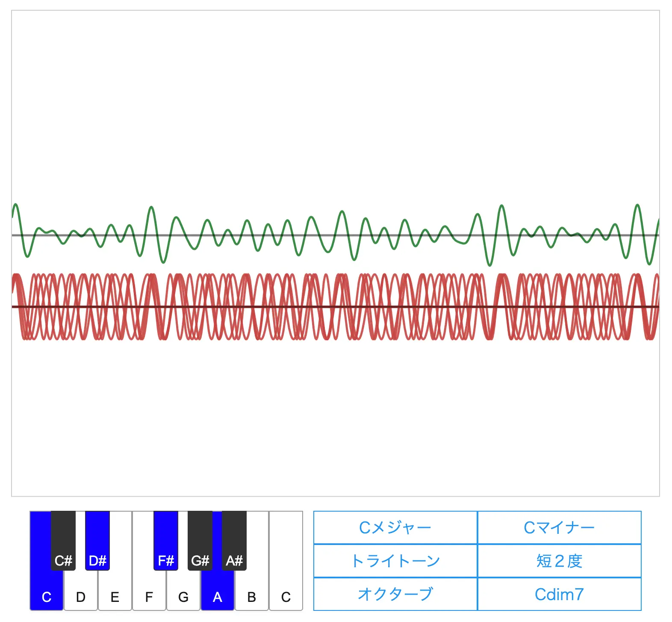Turn off the A white key

(x=217, y=595)
